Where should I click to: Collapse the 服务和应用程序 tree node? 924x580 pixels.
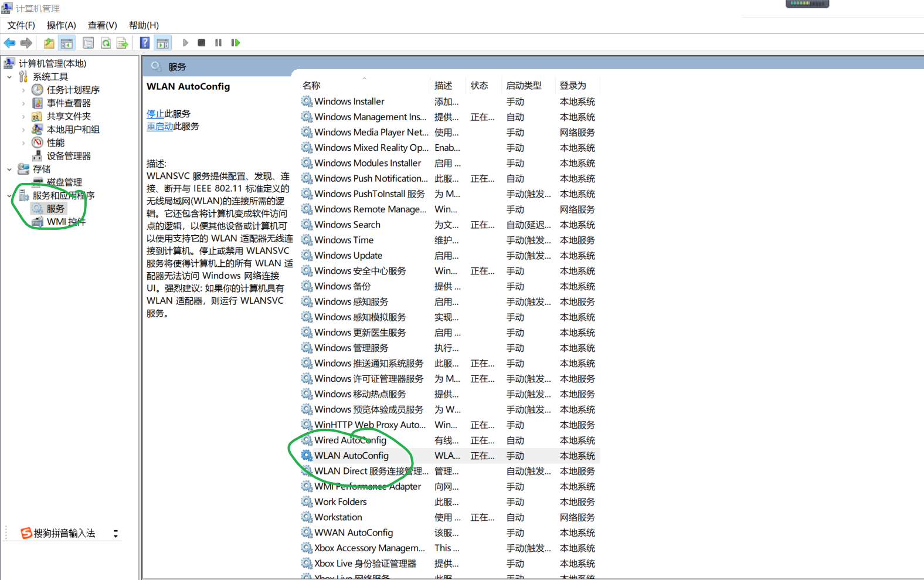pyautogui.click(x=9, y=195)
